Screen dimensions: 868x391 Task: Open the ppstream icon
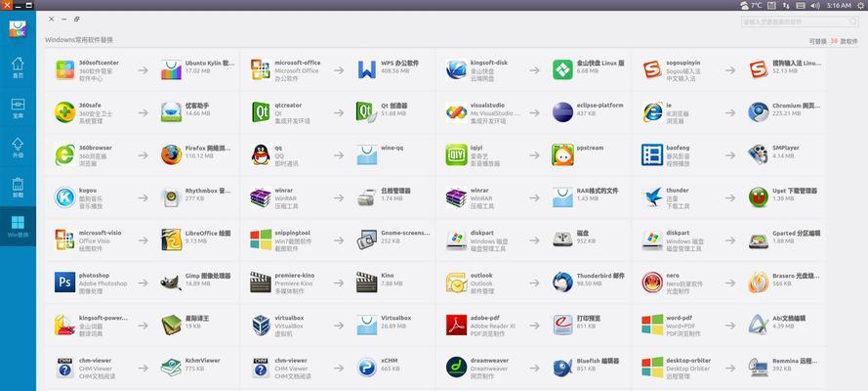(x=562, y=155)
